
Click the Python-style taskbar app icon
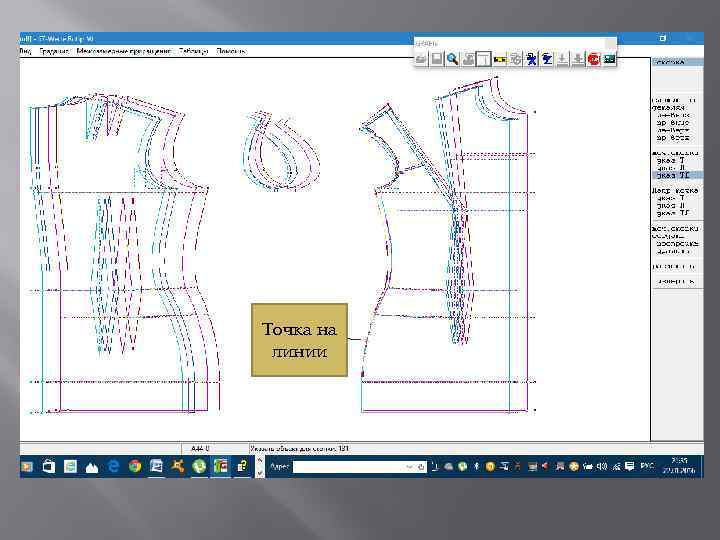coord(242,467)
